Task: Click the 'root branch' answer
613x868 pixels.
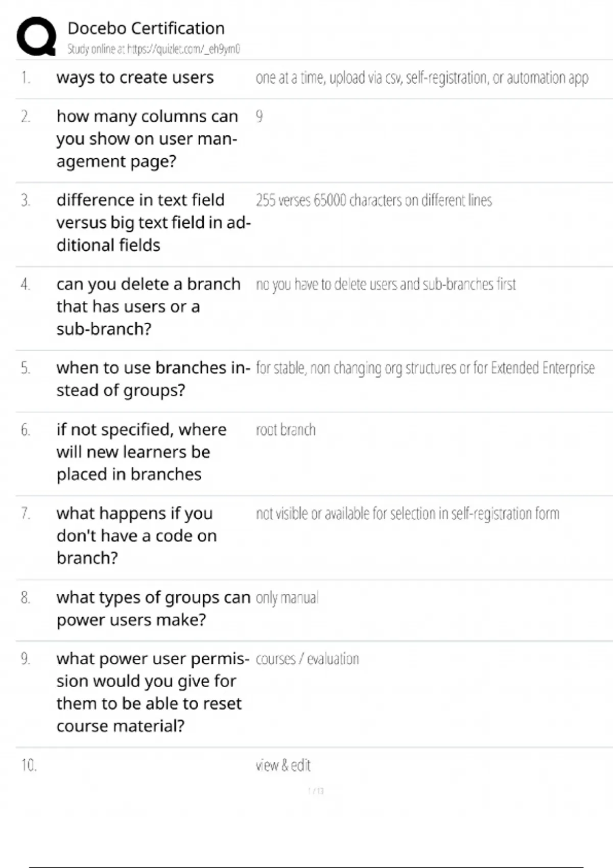Action: point(286,430)
